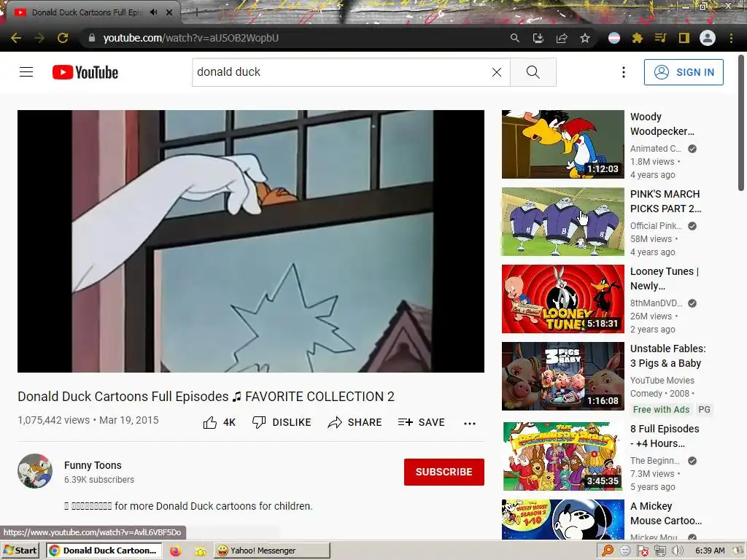Click the address bar magnifier zoom icon
Screen dimensions: 747x560
(x=514, y=38)
